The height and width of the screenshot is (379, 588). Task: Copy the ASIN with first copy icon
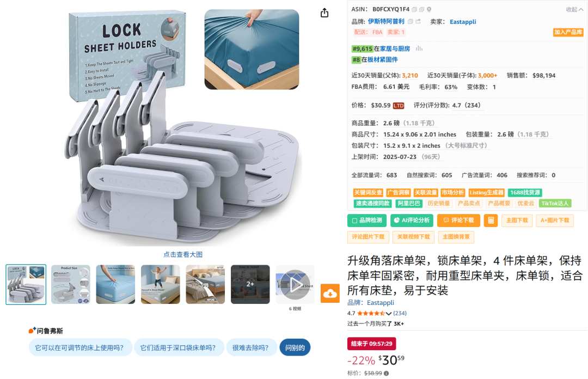tap(414, 9)
